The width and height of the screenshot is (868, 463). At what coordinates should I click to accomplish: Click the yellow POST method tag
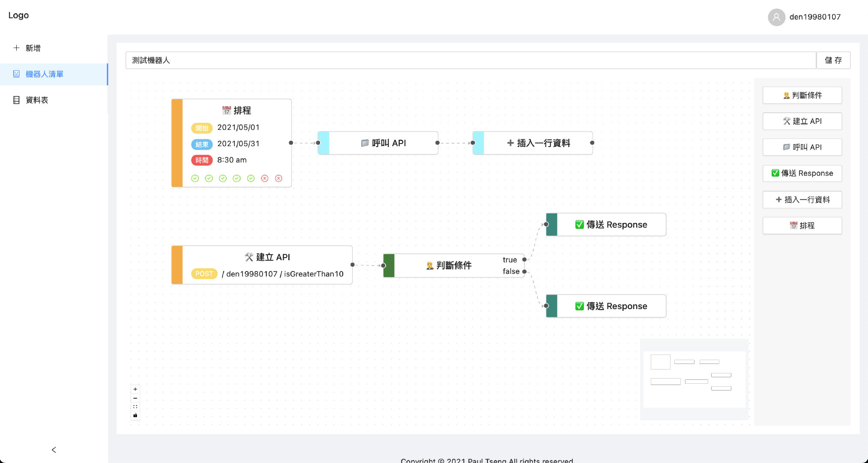tap(204, 274)
